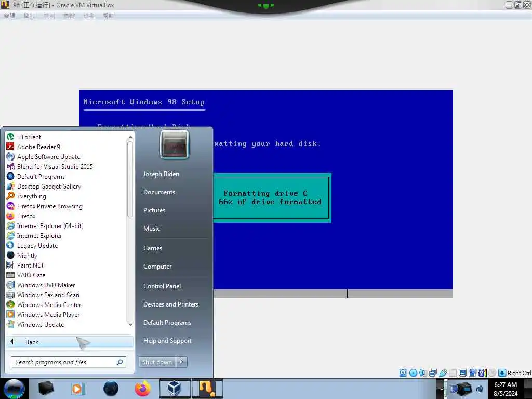Switch to the running VM taskbar button
Image resolution: width=532 pixels, height=399 pixels.
coord(207,389)
